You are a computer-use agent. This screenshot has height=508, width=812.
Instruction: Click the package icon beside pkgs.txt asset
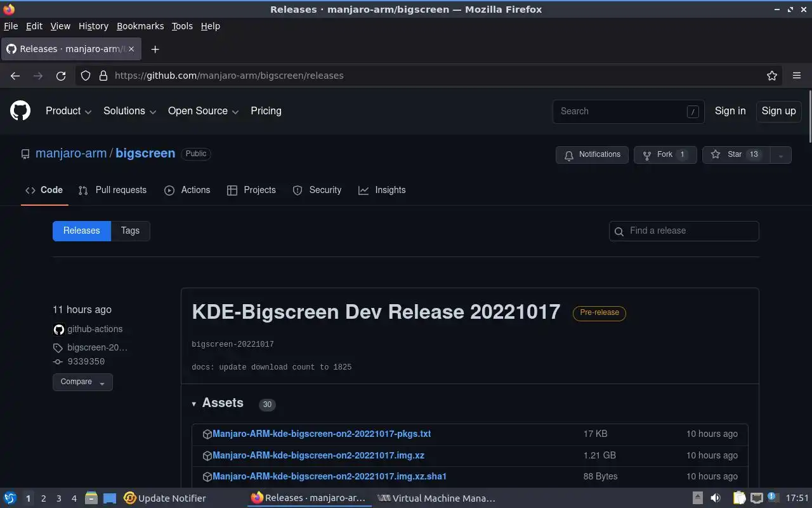tap(207, 434)
